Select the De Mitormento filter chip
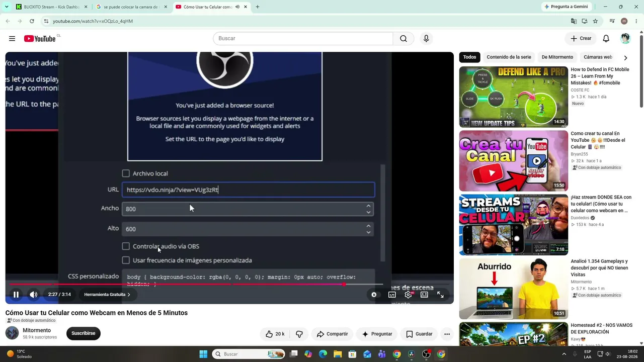 tap(557, 57)
